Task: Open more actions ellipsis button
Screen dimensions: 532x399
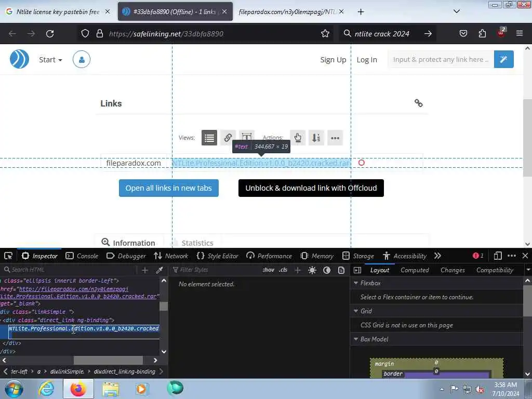Action: click(x=335, y=138)
